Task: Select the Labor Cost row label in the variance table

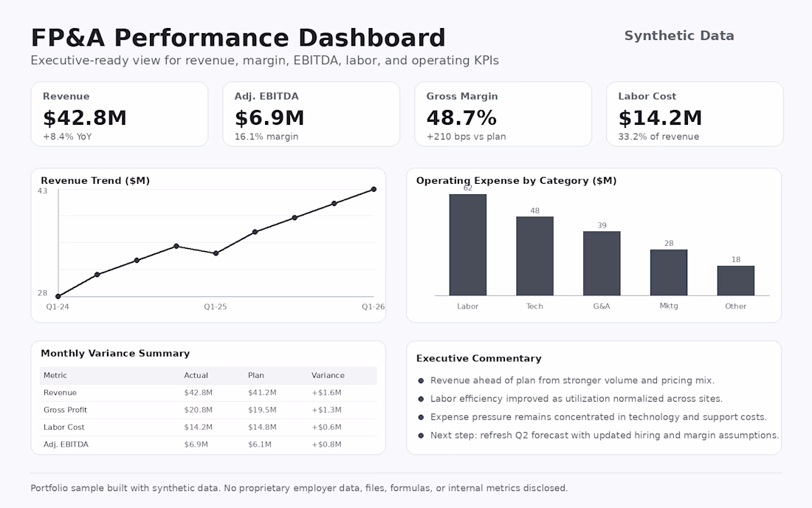Action: (64, 428)
